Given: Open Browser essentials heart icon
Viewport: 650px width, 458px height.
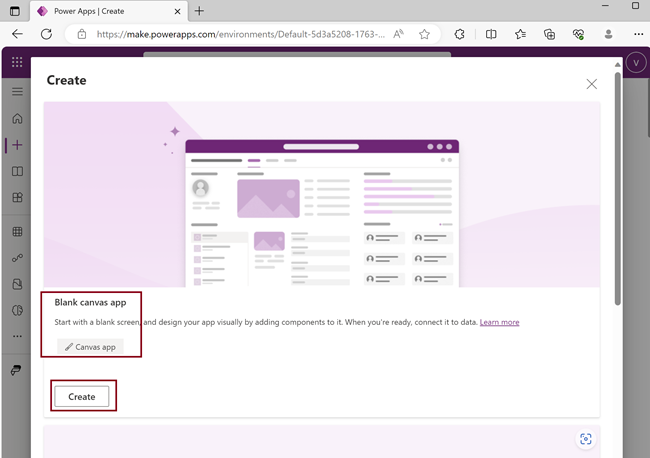Looking at the screenshot, I should click(x=578, y=34).
